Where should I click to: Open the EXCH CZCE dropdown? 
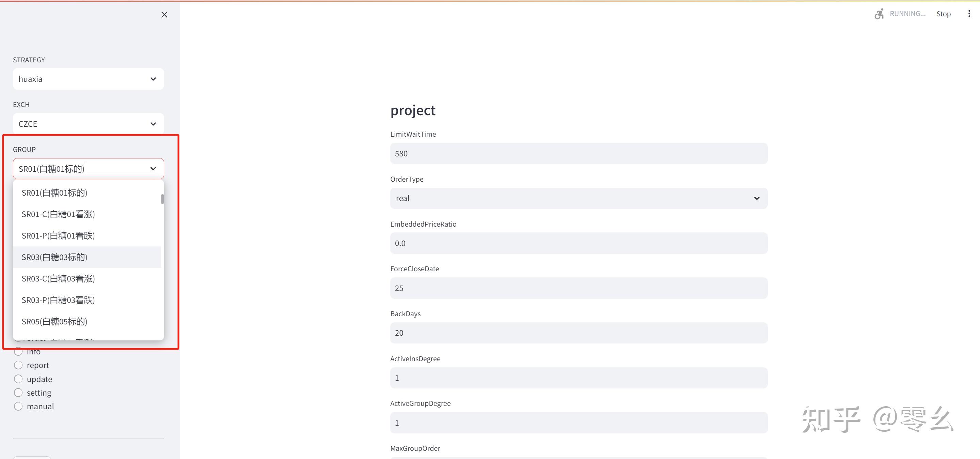[x=88, y=124]
